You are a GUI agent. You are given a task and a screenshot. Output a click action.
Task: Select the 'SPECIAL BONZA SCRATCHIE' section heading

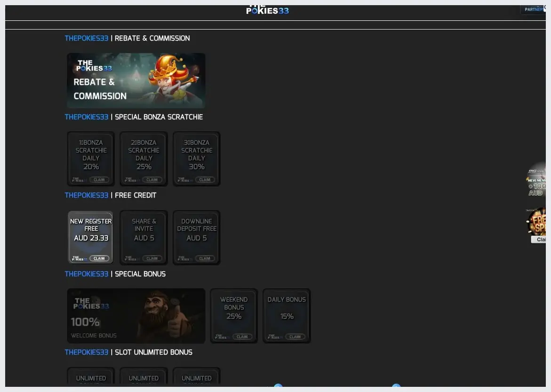point(159,117)
